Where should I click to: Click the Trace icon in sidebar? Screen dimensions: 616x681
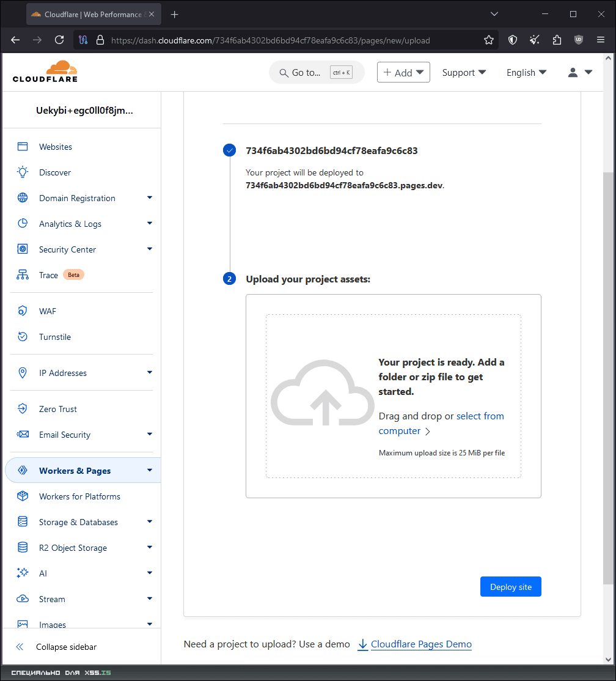point(23,275)
